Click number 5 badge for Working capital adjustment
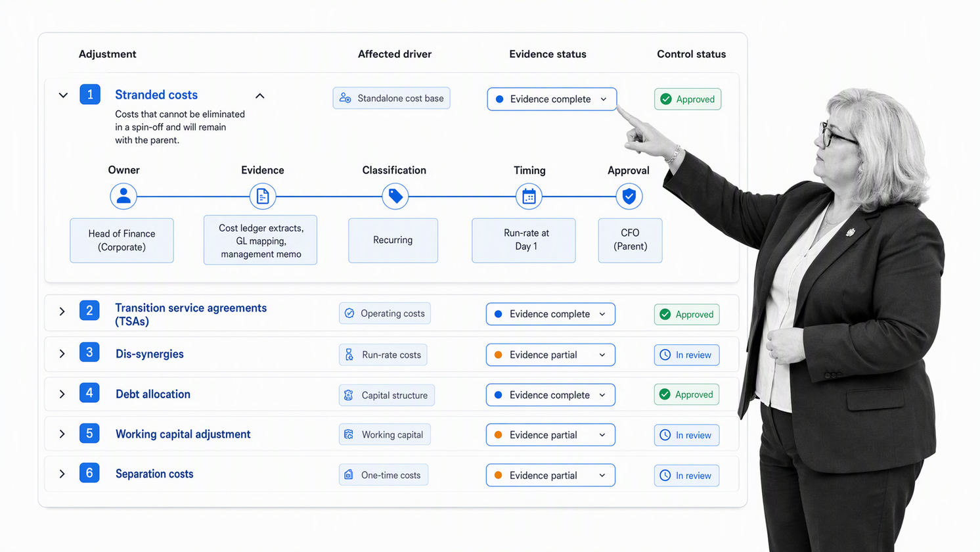The height and width of the screenshot is (552, 980). click(89, 433)
